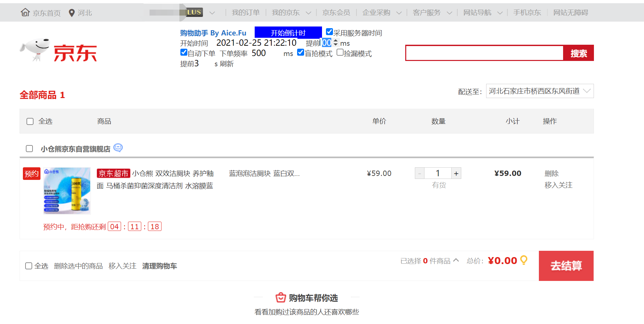644x324 pixels.
Task: Open 京东会员 in top navigation
Action: (x=336, y=13)
